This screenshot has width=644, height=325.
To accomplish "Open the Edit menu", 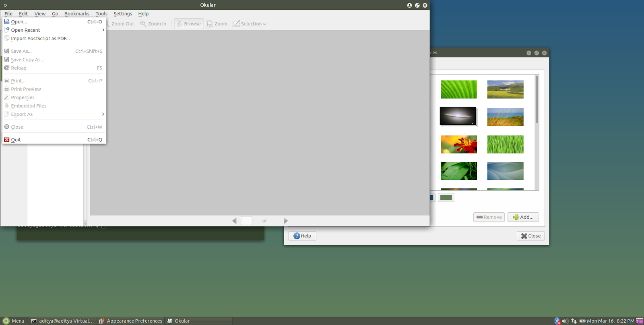I will click(x=23, y=14).
